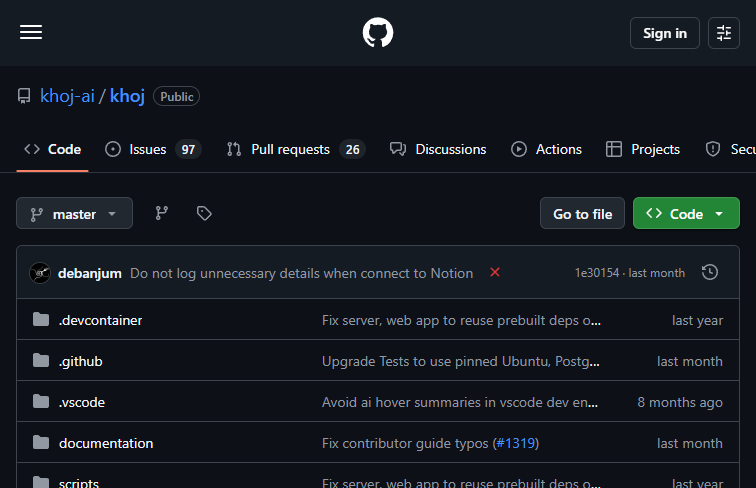
Task: Click 'last year' timestamp on .devcontainer row
Action: (x=697, y=321)
